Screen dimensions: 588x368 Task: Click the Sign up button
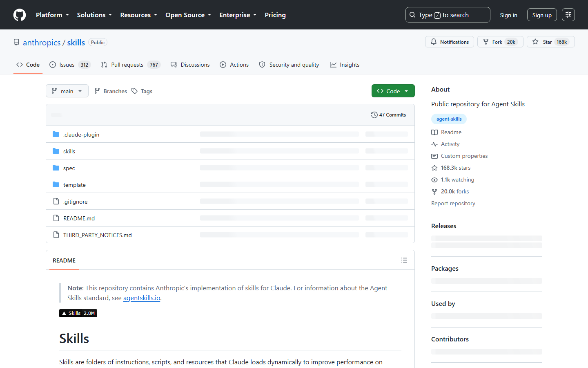[542, 15]
